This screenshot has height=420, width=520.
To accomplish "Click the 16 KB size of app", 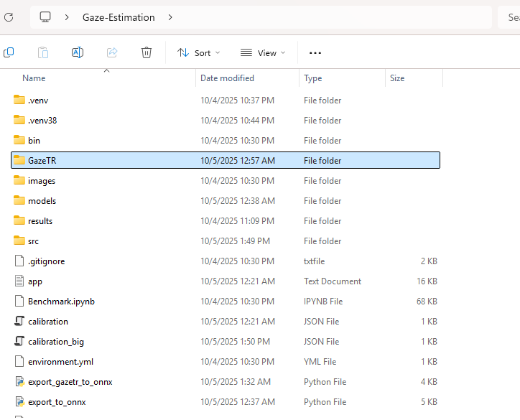I will 427,281.
